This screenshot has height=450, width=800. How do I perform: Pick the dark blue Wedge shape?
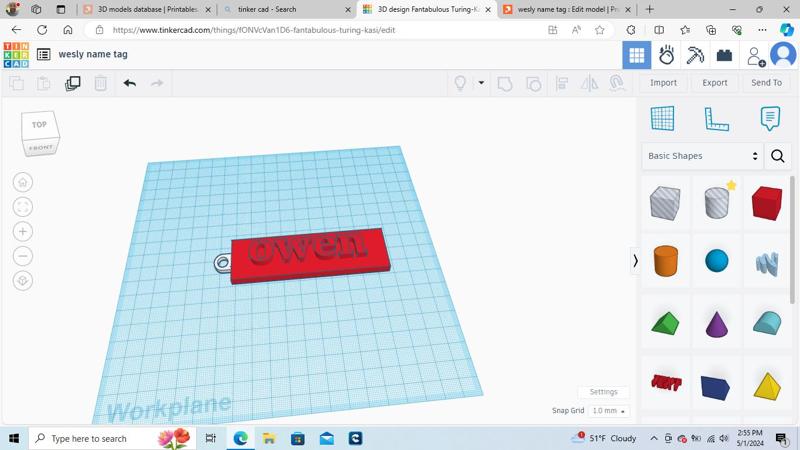tap(715, 387)
